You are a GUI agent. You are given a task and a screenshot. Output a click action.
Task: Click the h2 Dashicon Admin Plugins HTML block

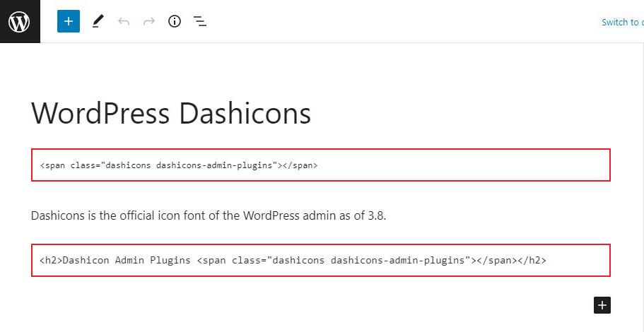point(321,260)
